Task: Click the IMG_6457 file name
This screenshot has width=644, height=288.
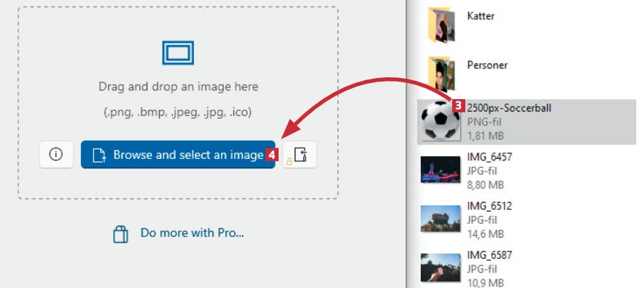Action: (489, 157)
